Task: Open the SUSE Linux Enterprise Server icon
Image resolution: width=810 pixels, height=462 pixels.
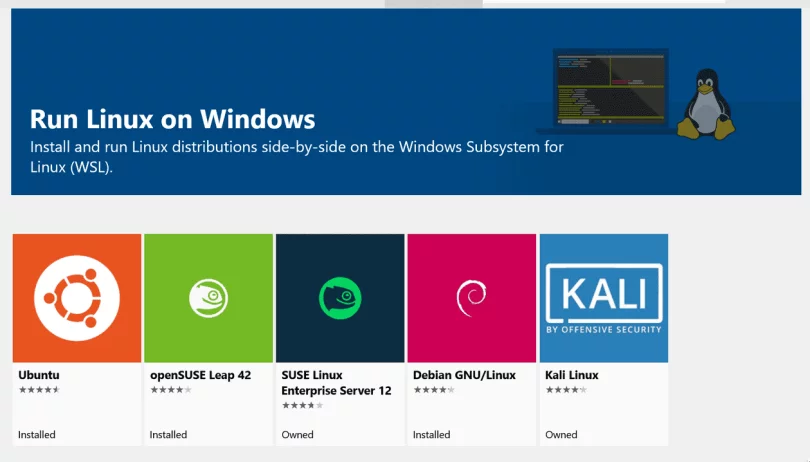Action: click(340, 298)
